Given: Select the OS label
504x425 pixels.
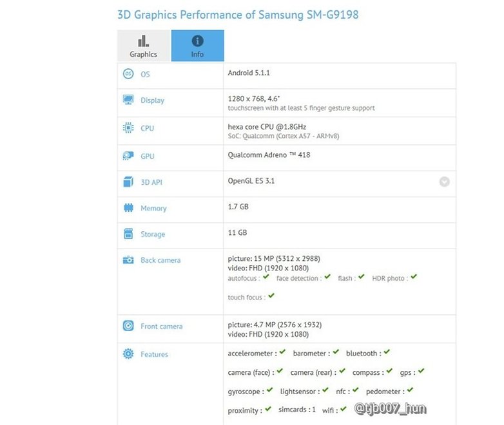Looking at the screenshot, I should (x=145, y=74).
